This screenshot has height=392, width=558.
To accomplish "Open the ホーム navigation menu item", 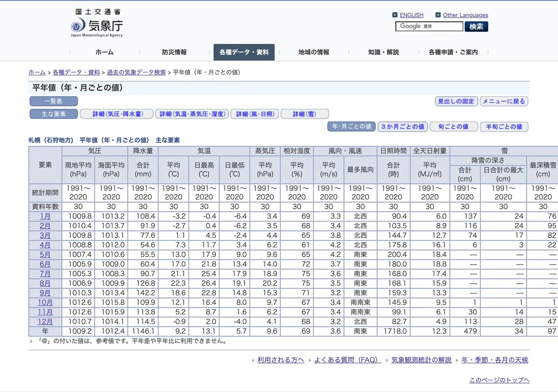I will [105, 52].
